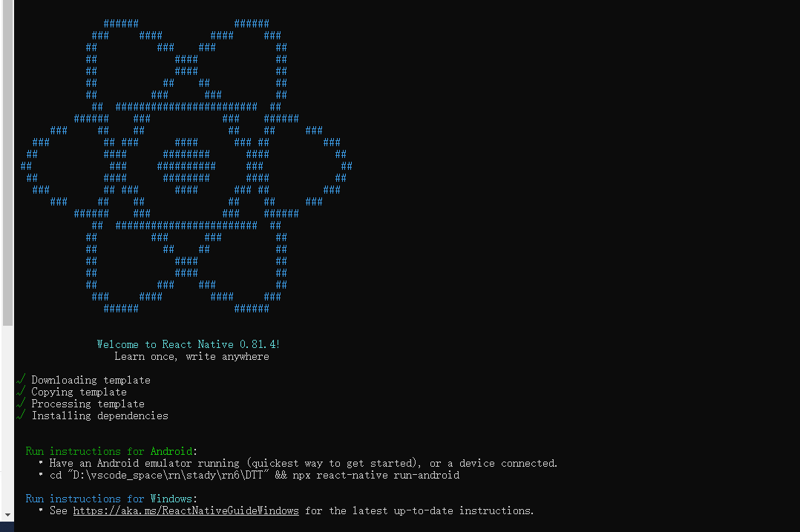Click the 'Processing template' line
800x532 pixels.
[x=88, y=404]
